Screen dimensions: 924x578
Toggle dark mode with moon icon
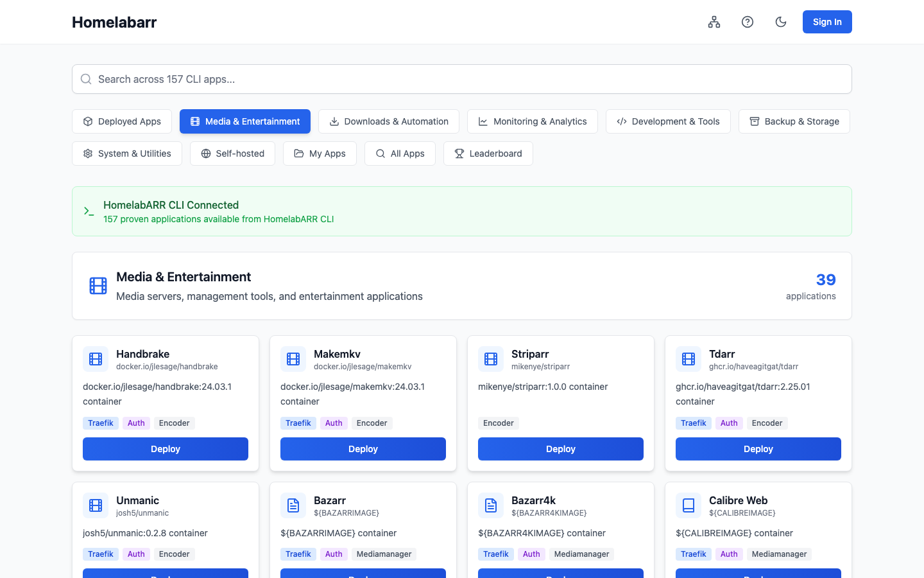[781, 22]
